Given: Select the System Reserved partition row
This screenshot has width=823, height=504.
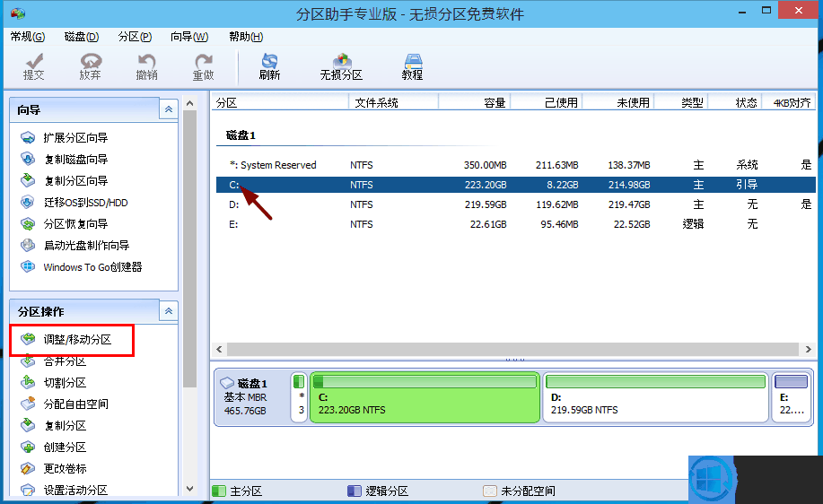Looking at the screenshot, I should pos(516,165).
